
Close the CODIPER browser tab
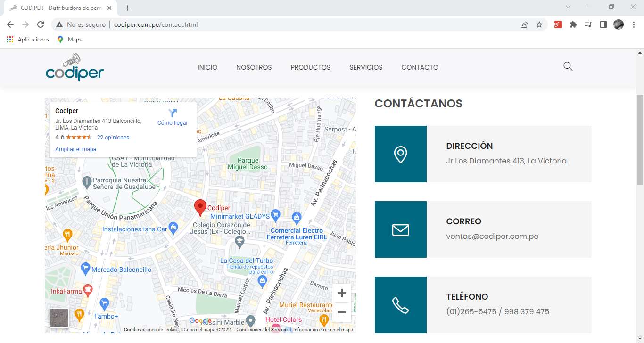click(x=110, y=8)
